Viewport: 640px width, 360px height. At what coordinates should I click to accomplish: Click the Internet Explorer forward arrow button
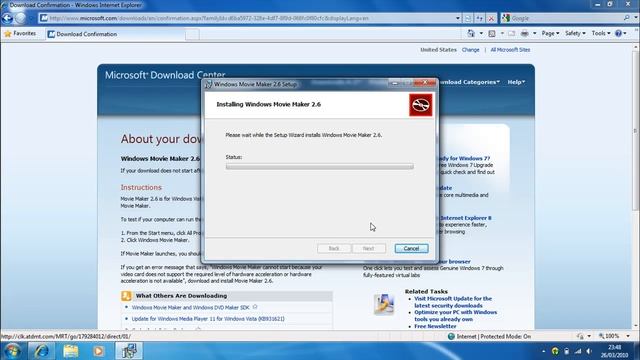click(21, 18)
